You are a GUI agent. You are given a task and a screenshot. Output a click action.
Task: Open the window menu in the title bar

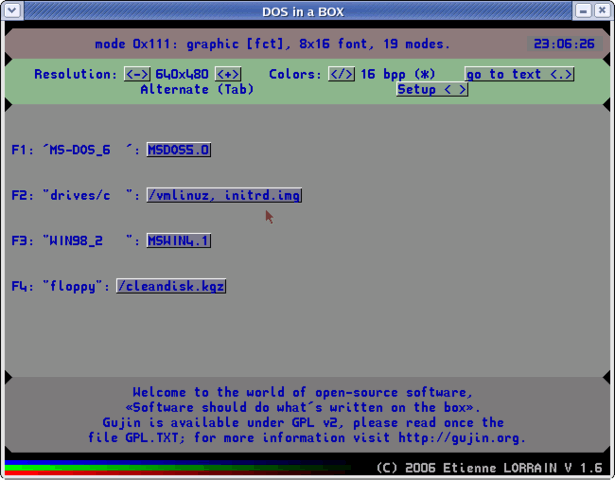(x=12, y=11)
